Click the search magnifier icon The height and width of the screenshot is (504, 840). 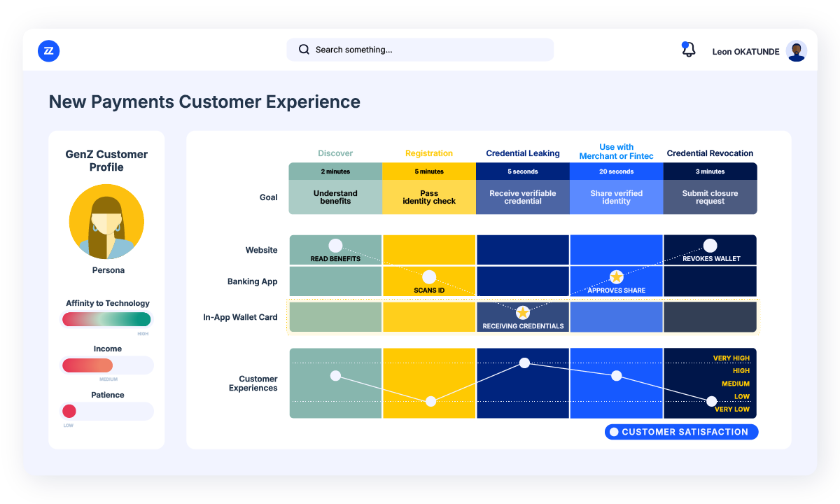(304, 50)
